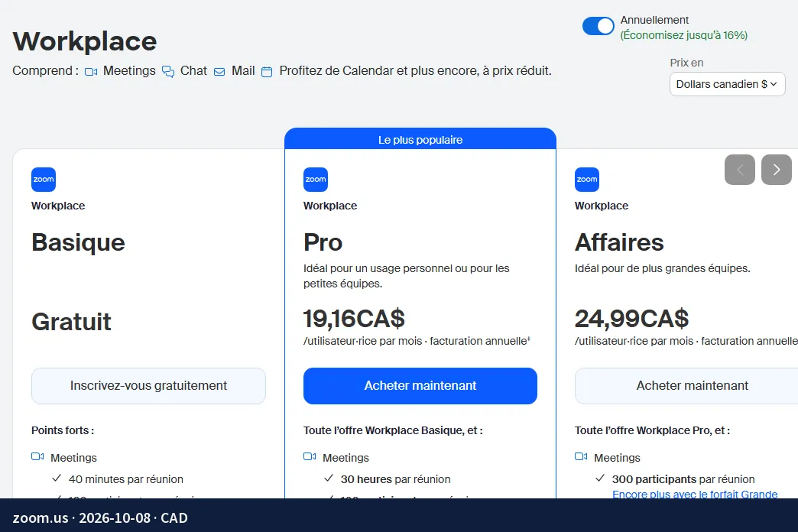Viewport: 798px width, 532px height.
Task: Click the Mail envelope icon in header
Action: pos(219,72)
